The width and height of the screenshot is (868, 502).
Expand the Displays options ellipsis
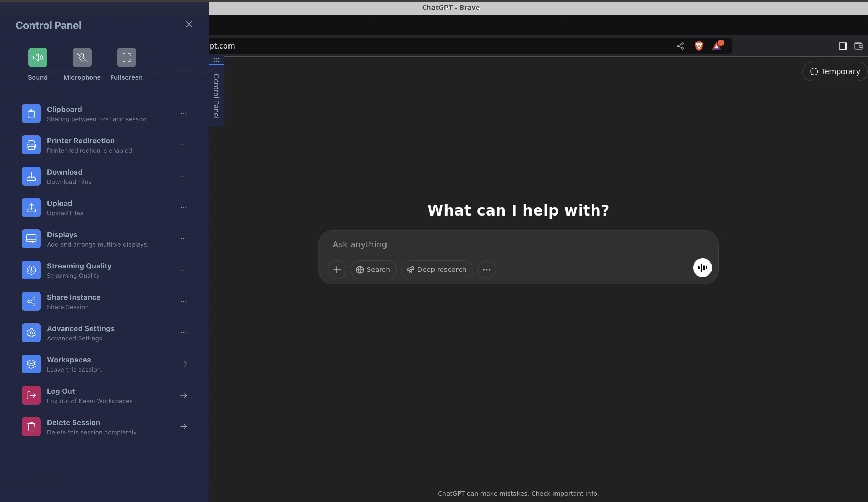point(184,239)
